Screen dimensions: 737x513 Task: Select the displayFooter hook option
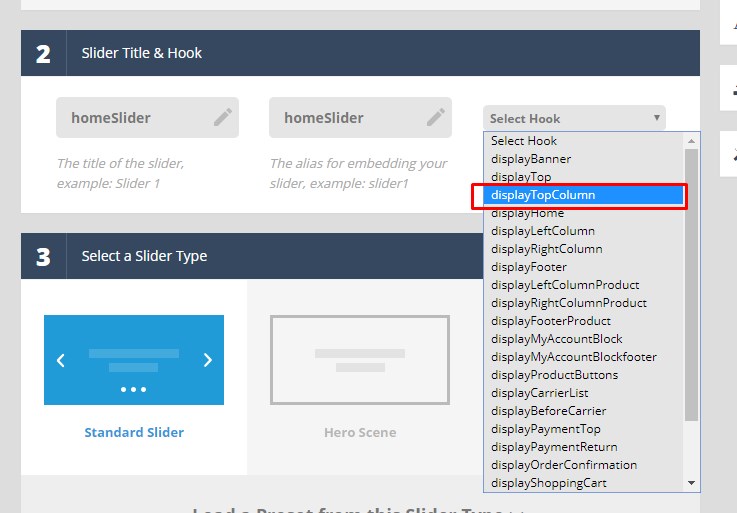coord(529,267)
